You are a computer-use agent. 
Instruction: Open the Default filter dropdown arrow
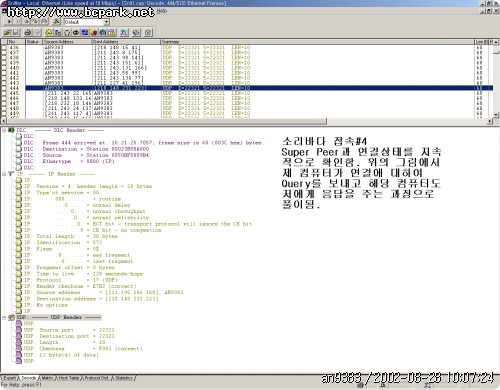pyautogui.click(x=106, y=22)
